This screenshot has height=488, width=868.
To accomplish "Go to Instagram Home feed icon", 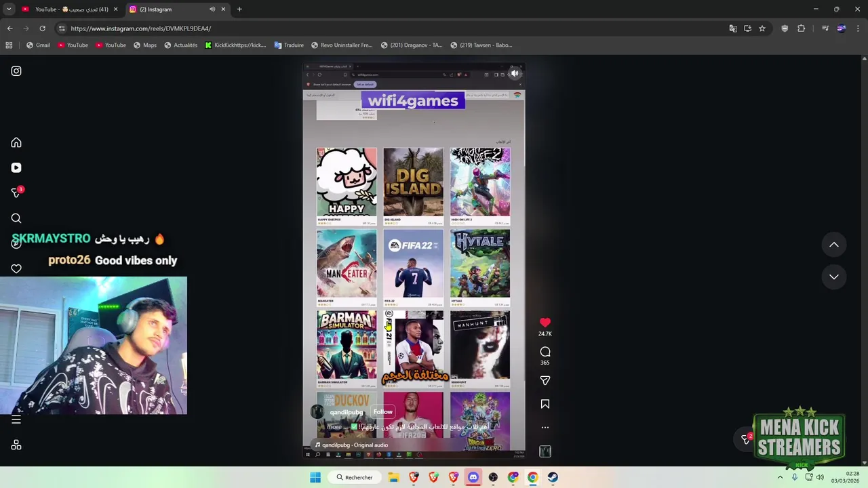I will click(16, 142).
